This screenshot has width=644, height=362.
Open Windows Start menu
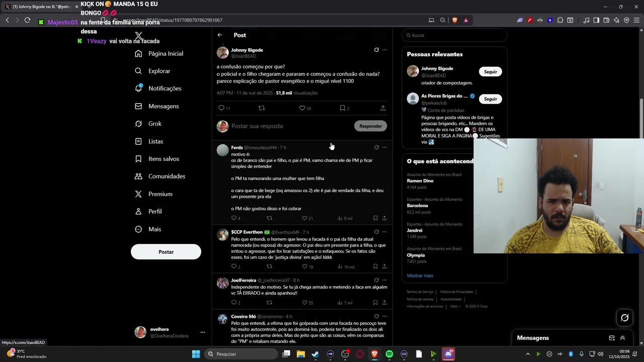(x=196, y=354)
